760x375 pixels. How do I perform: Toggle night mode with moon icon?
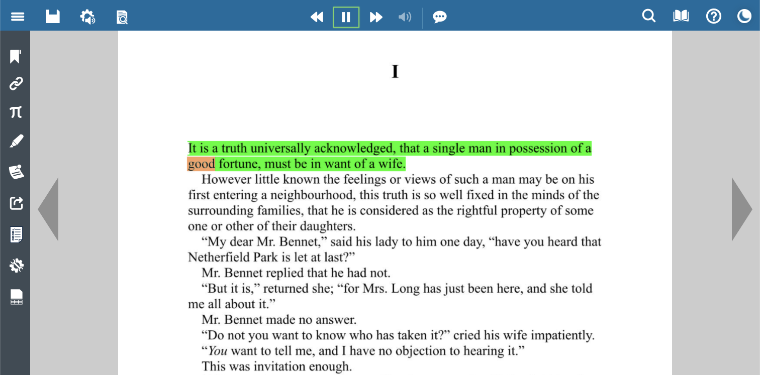(744, 16)
